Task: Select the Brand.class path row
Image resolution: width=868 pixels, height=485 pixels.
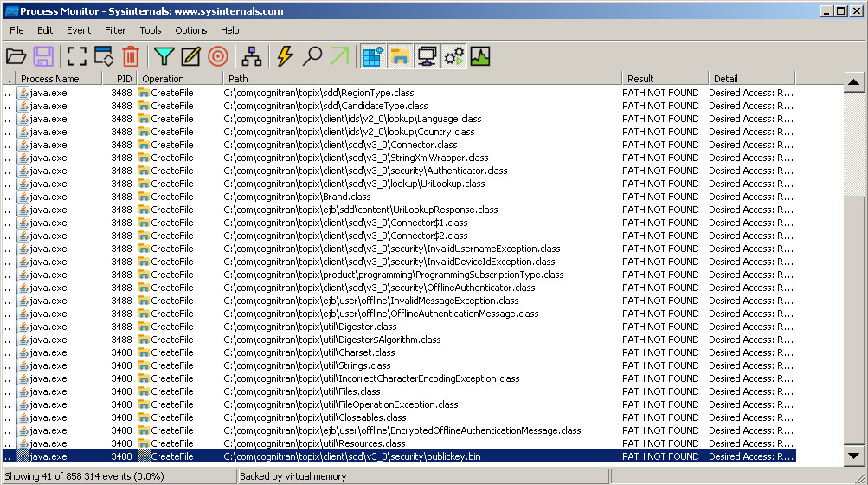Action: coord(399,197)
